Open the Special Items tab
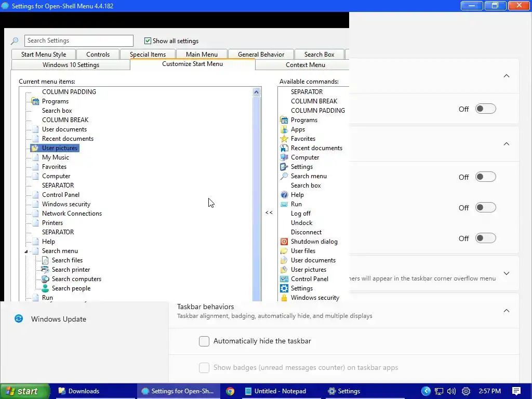Image resolution: width=532 pixels, height=399 pixels. click(148, 54)
